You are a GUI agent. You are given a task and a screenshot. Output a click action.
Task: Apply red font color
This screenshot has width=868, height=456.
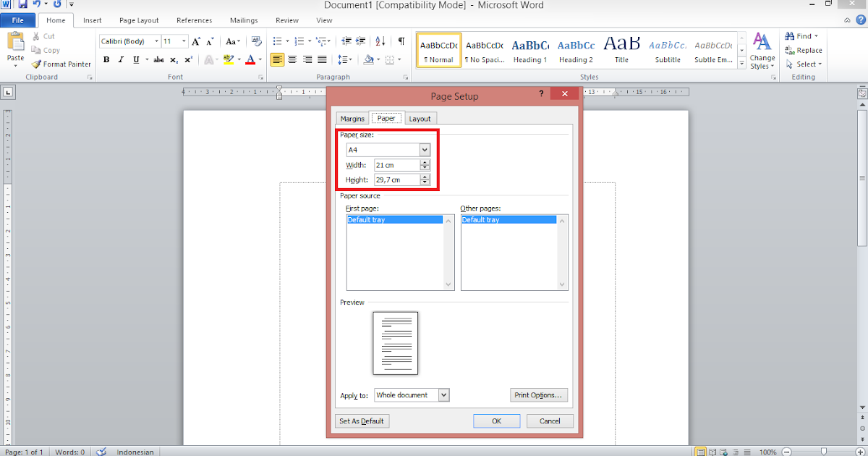coord(250,59)
